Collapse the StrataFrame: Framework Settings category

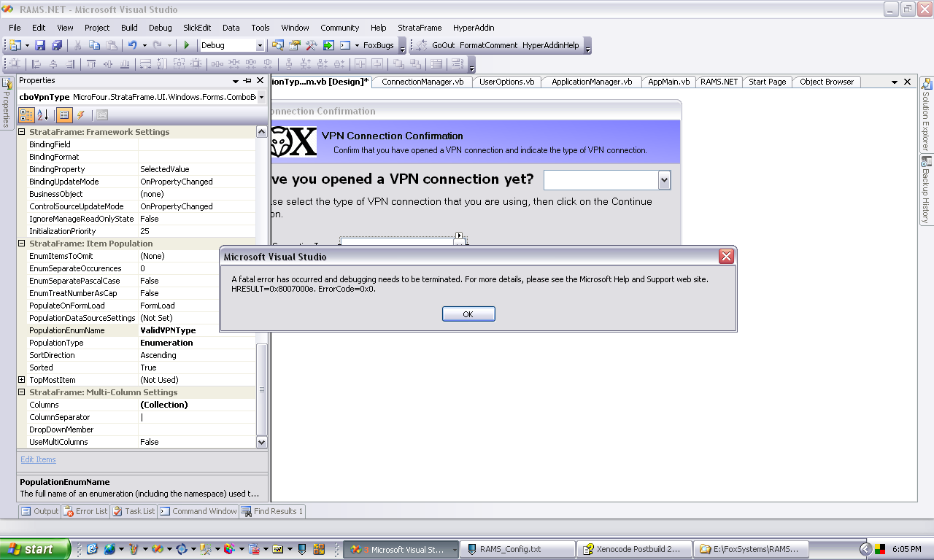[x=22, y=132]
